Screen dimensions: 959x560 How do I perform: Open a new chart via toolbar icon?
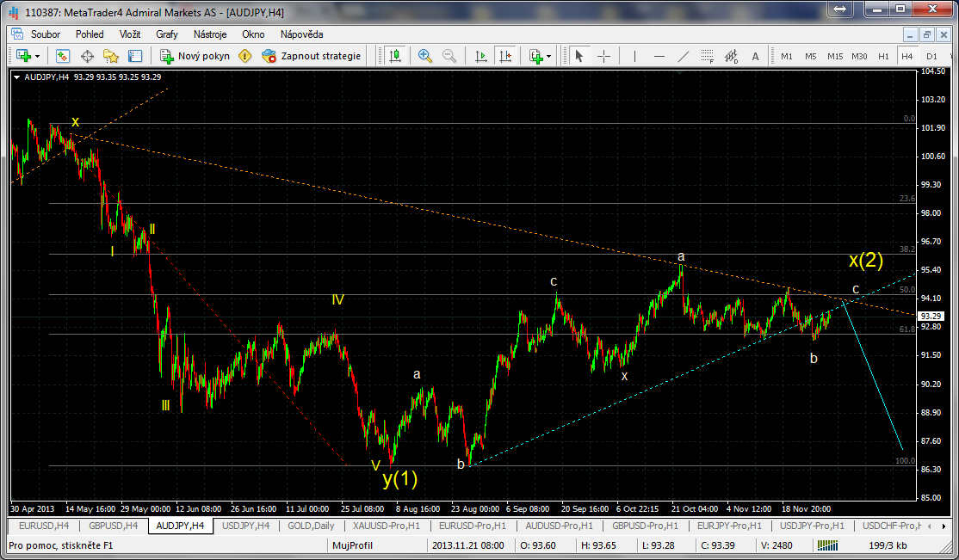(x=24, y=56)
